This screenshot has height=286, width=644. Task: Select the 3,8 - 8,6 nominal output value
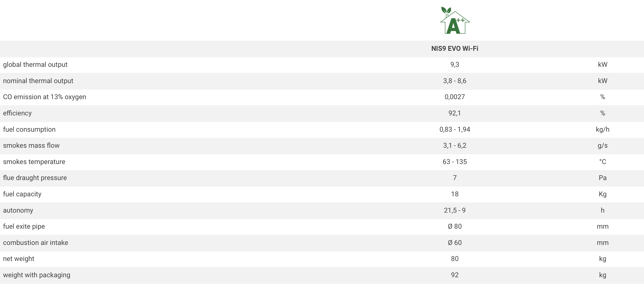click(454, 81)
